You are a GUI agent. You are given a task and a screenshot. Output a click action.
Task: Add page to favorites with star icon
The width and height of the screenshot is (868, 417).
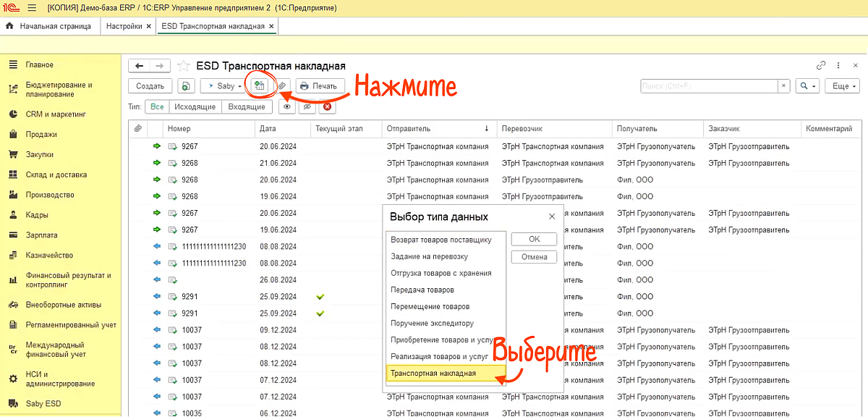(x=184, y=66)
